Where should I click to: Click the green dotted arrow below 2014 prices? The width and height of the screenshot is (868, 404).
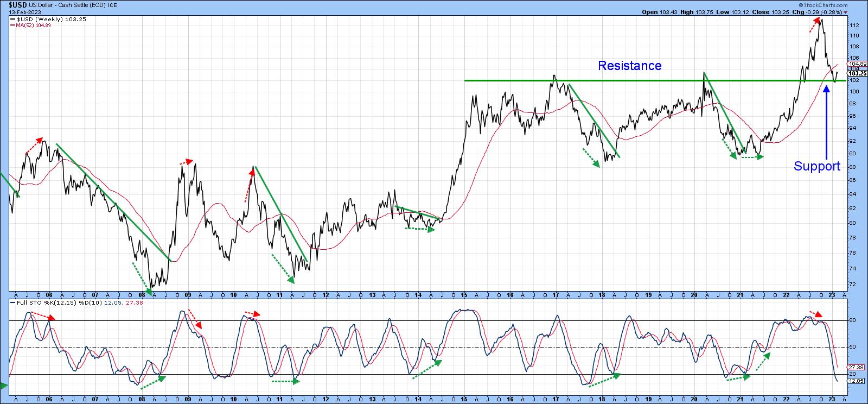click(x=420, y=229)
